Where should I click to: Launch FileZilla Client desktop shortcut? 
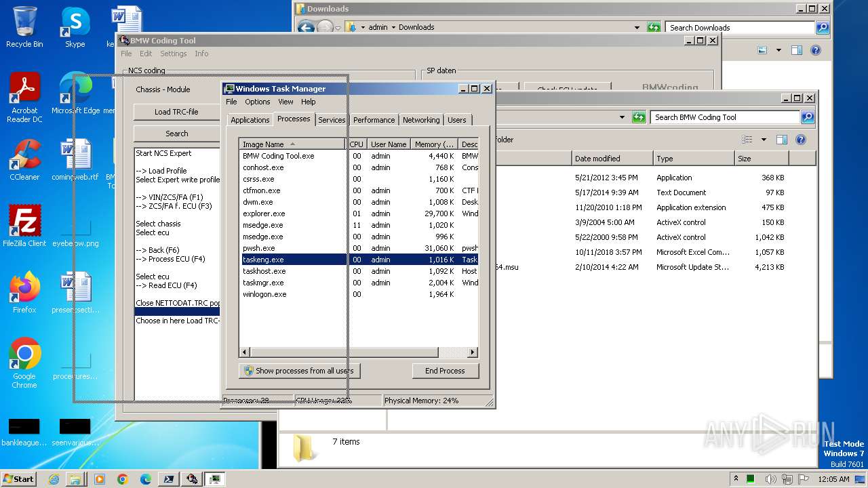[x=24, y=226]
